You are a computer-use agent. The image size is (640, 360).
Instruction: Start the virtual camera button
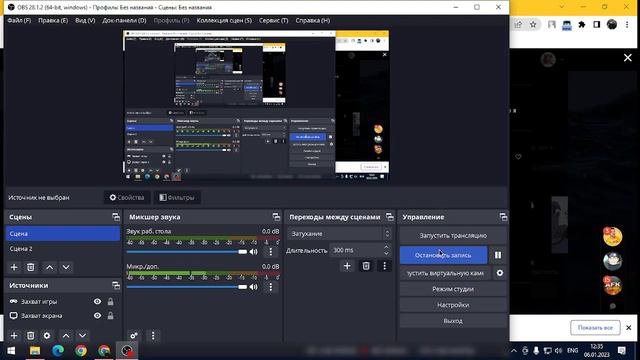[x=445, y=273]
